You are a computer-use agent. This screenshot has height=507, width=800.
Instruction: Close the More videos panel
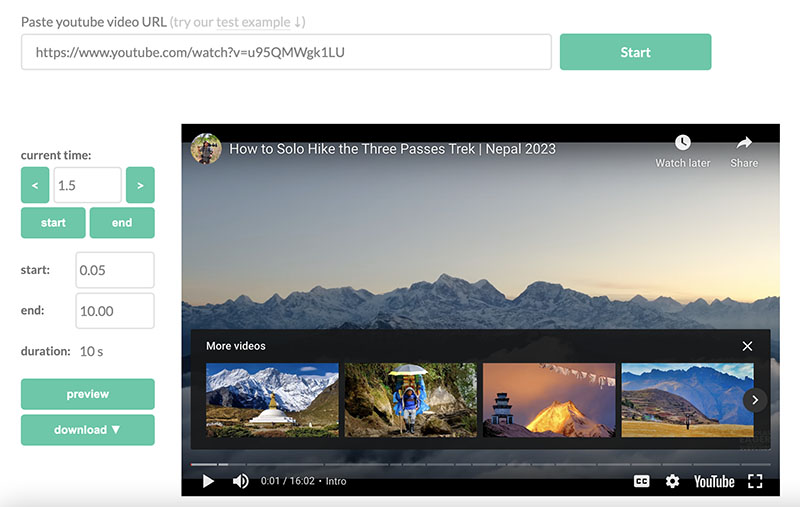(x=747, y=346)
